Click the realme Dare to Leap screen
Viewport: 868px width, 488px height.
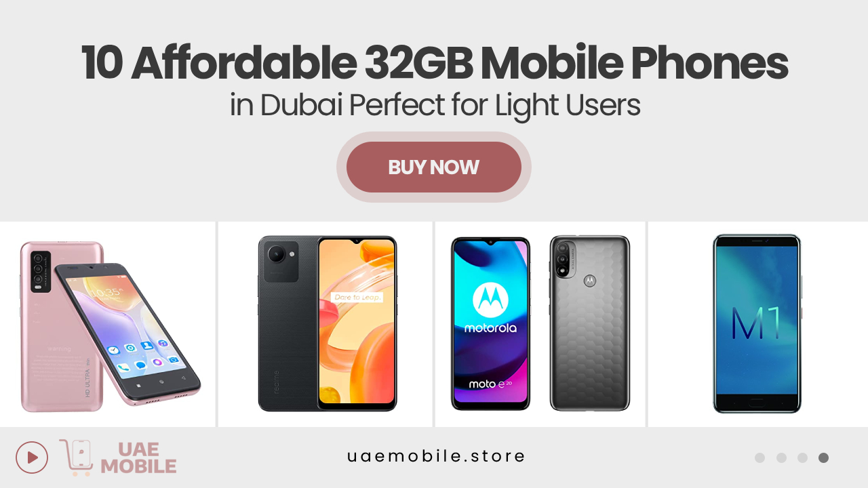click(357, 324)
